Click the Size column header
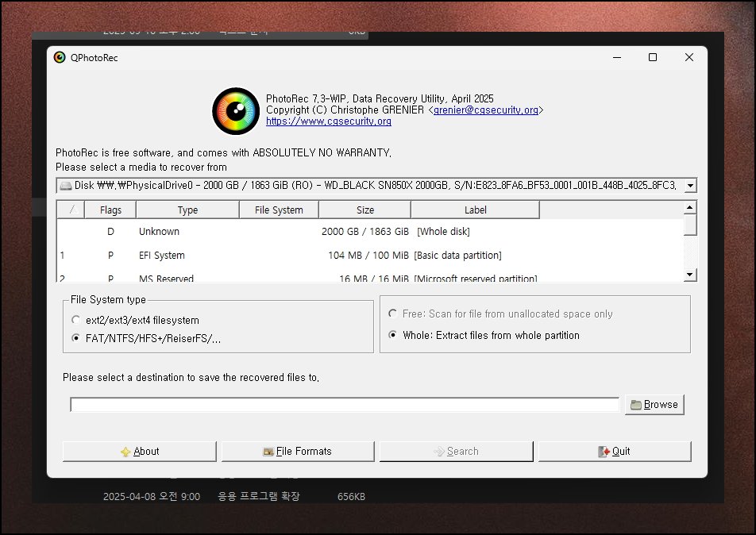This screenshot has height=535, width=756. (x=365, y=210)
